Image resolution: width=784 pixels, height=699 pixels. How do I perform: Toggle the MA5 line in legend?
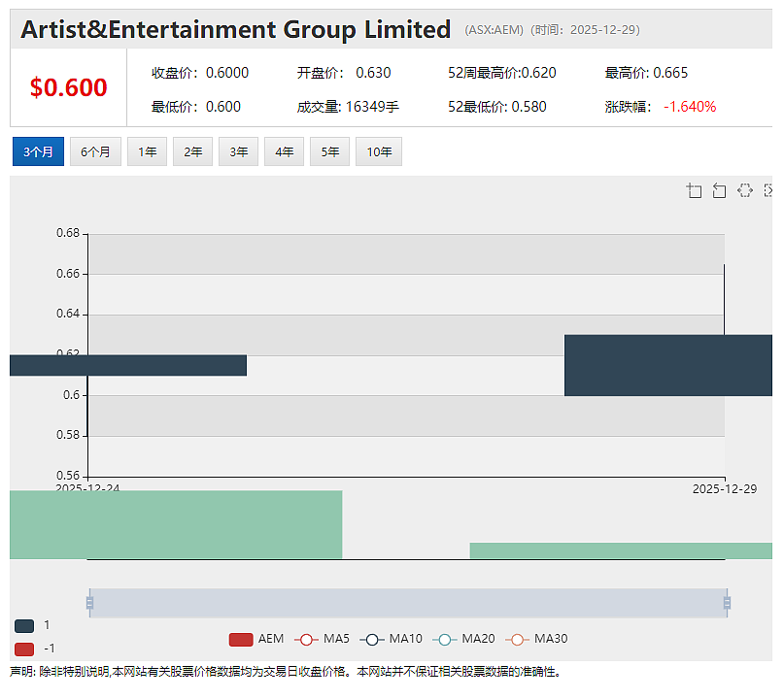(x=322, y=639)
